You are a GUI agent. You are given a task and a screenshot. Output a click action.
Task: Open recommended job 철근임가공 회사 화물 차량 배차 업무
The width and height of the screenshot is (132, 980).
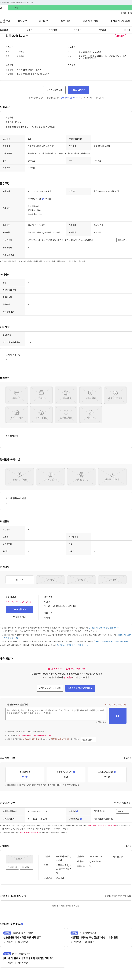tap(22, 937)
